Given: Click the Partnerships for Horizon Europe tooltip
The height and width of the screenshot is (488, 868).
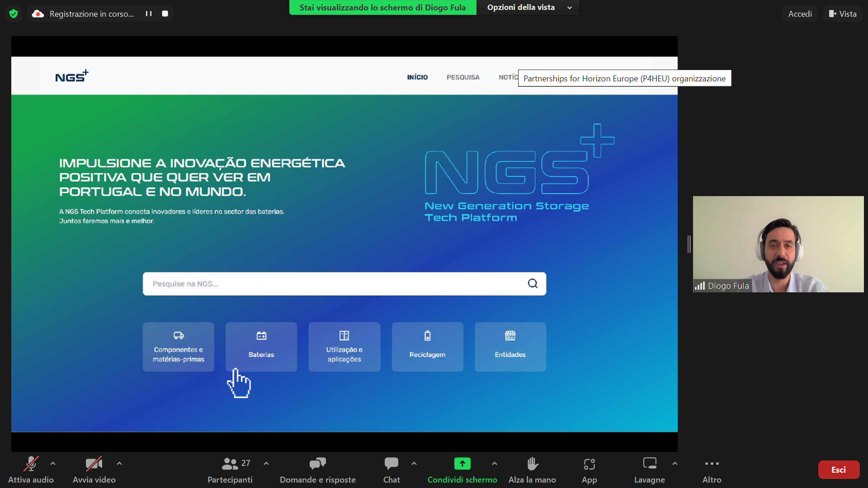Looking at the screenshot, I should tap(624, 78).
